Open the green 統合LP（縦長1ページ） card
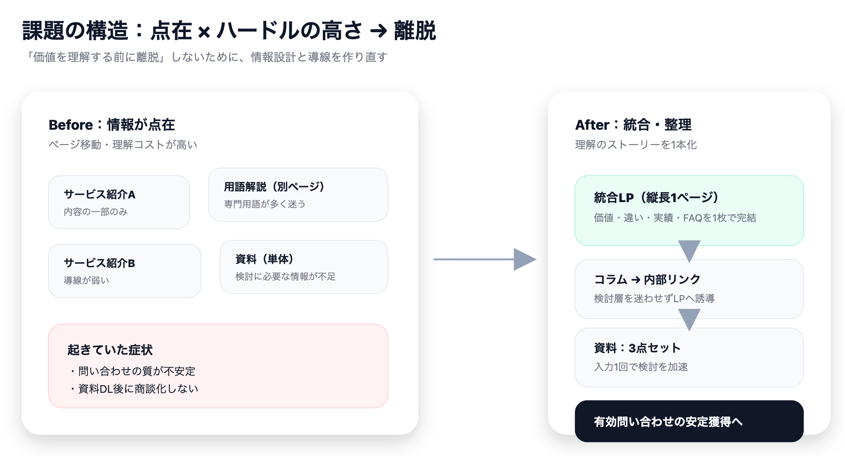The image size is (845, 456). tap(689, 208)
